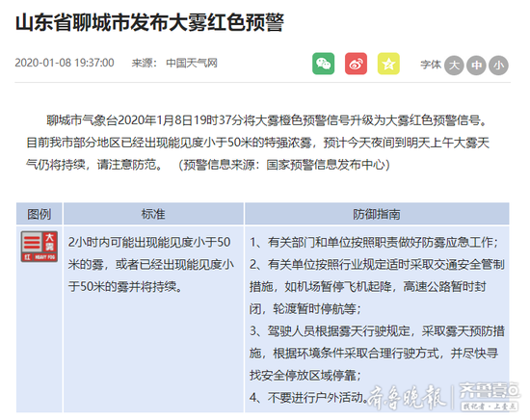This screenshot has height=420, width=530.
Task: Click source link 中国天气网
Action: tap(192, 63)
